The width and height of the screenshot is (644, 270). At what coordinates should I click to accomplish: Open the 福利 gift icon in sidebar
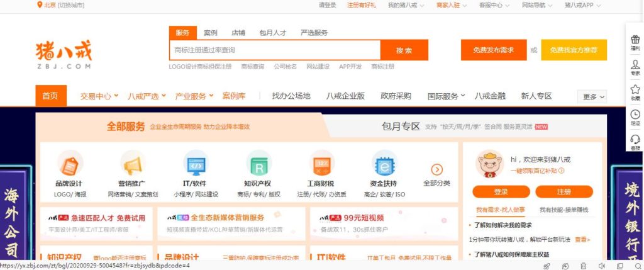coord(635,40)
